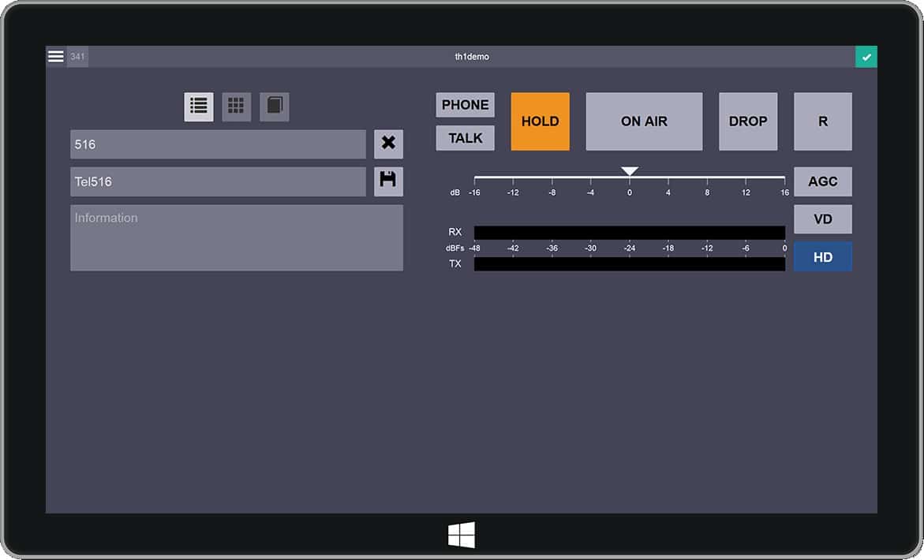The image size is (924, 560).
Task: Send the call ON AIR
Action: 644,121
